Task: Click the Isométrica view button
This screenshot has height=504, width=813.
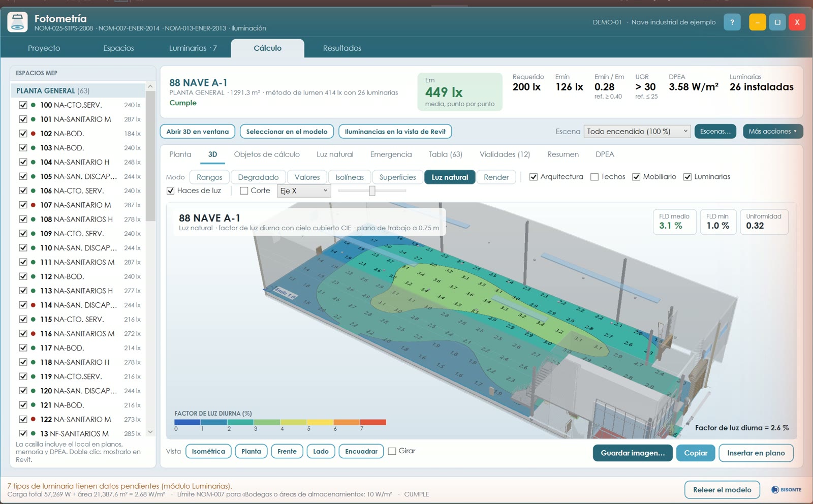Action: pos(208,451)
